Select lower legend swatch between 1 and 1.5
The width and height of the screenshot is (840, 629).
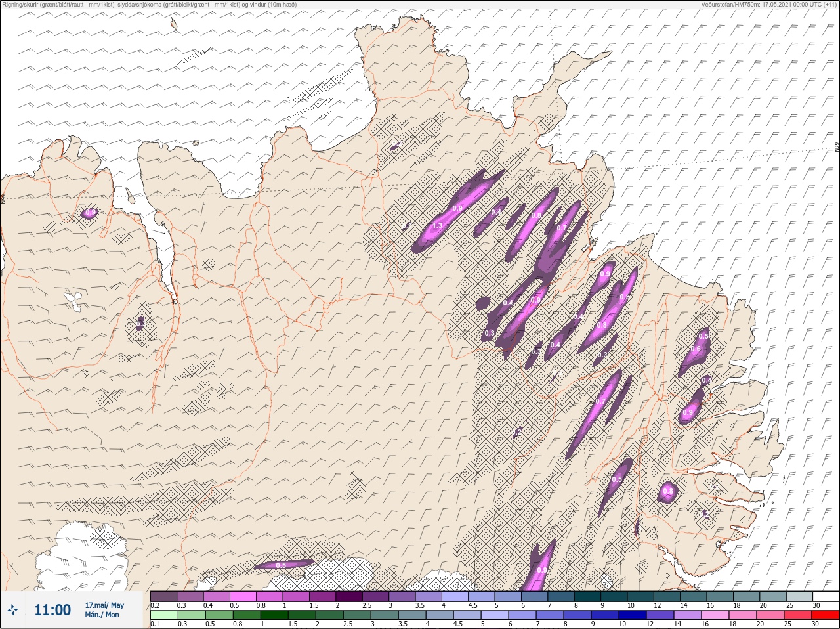(274, 615)
